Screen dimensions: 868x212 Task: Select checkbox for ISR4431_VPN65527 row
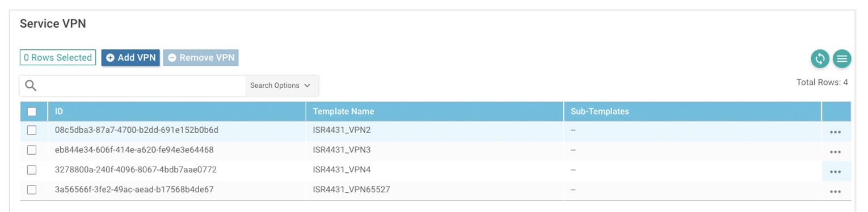pos(32,190)
